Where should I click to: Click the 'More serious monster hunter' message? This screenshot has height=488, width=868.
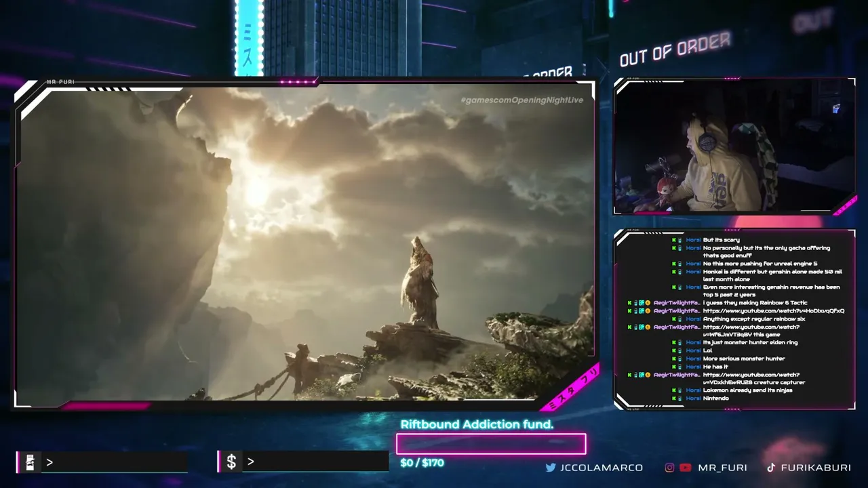pyautogui.click(x=744, y=359)
